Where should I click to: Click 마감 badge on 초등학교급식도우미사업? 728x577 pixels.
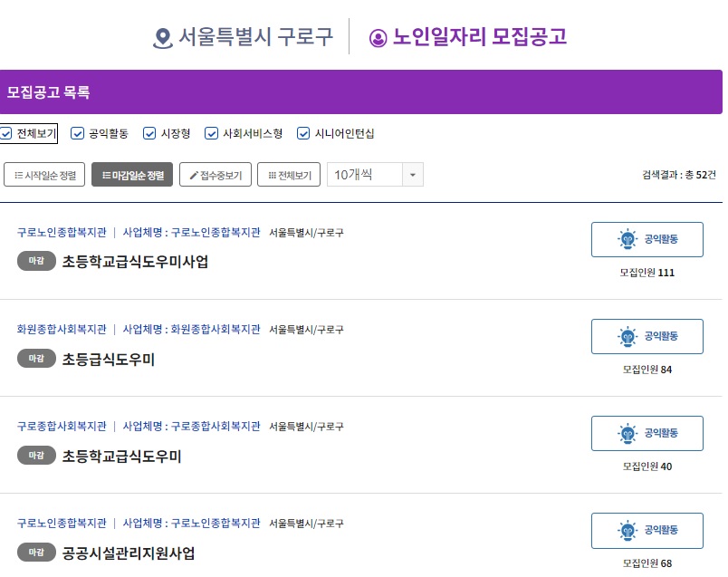36,261
